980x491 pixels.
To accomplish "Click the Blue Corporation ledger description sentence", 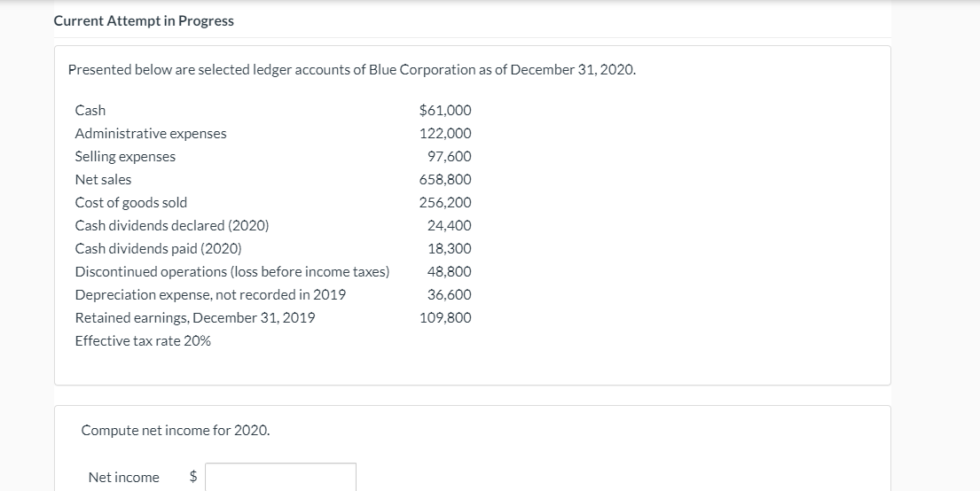I will [x=352, y=70].
